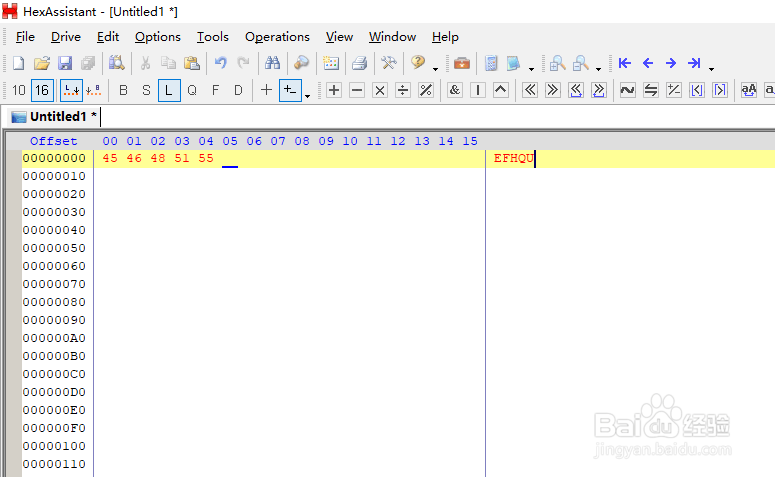The width and height of the screenshot is (775, 477).
Task: Open the toolbox briefcase icon
Action: [x=462, y=63]
